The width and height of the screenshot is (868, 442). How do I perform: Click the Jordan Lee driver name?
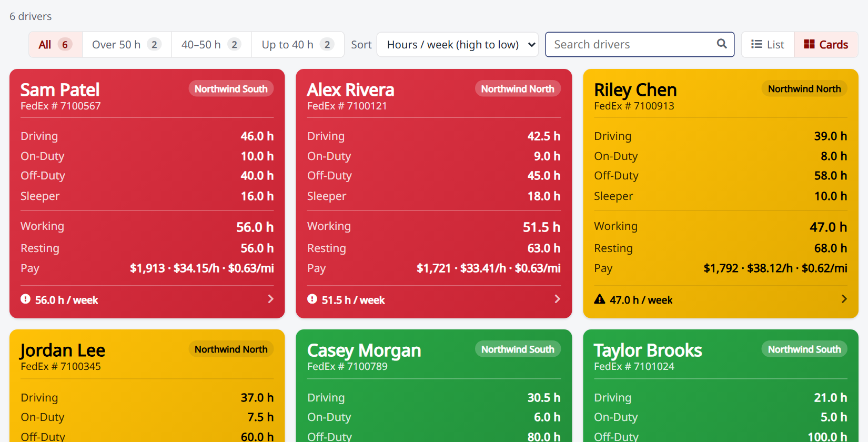pyautogui.click(x=63, y=350)
